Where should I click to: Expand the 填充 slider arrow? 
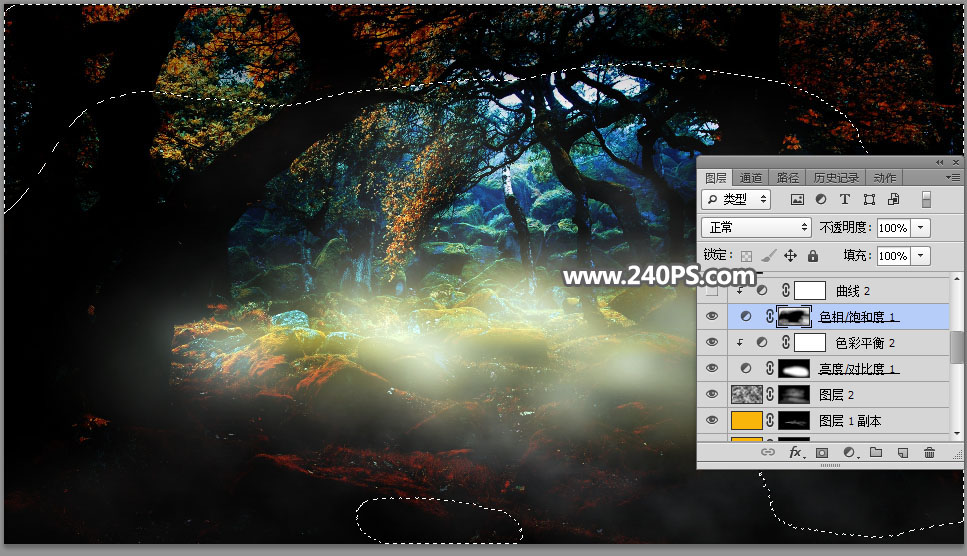click(x=920, y=255)
